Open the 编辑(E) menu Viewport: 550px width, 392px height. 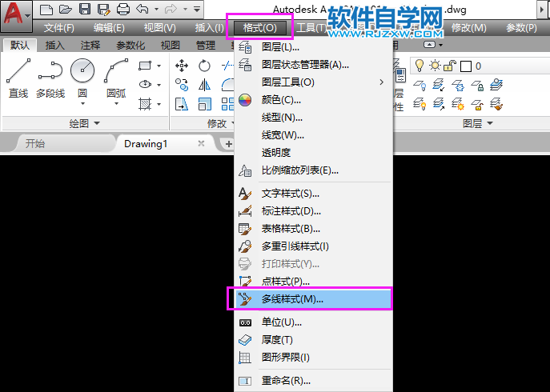(x=109, y=28)
